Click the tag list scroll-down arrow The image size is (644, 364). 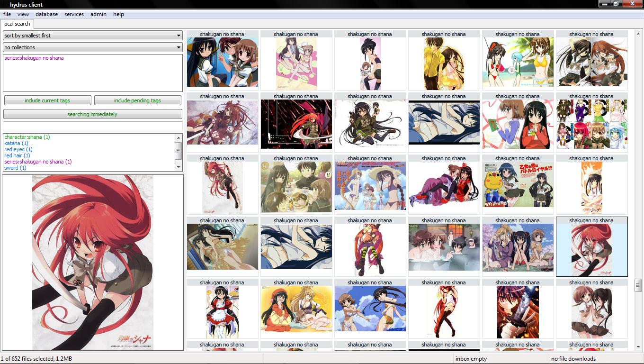click(x=179, y=167)
